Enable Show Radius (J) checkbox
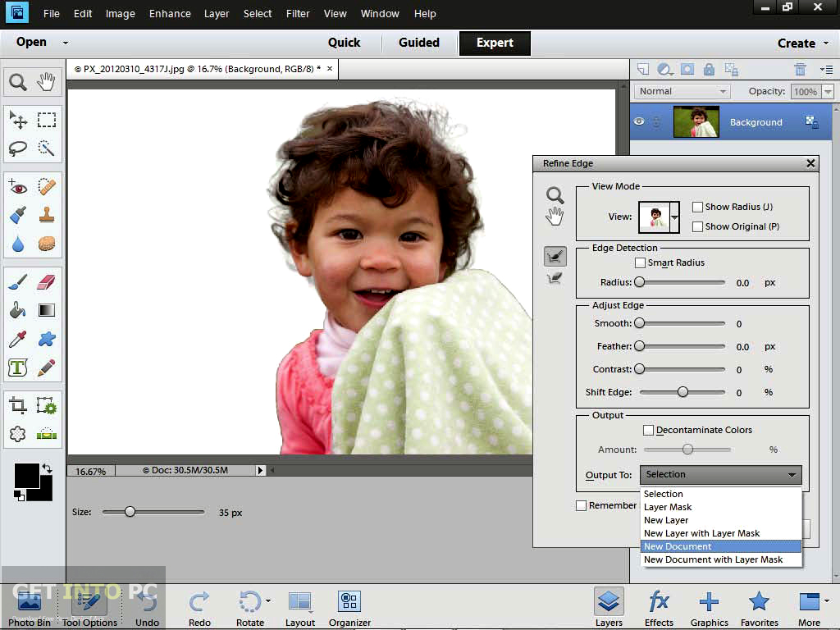Screen dimensions: 840x630 click(x=697, y=207)
